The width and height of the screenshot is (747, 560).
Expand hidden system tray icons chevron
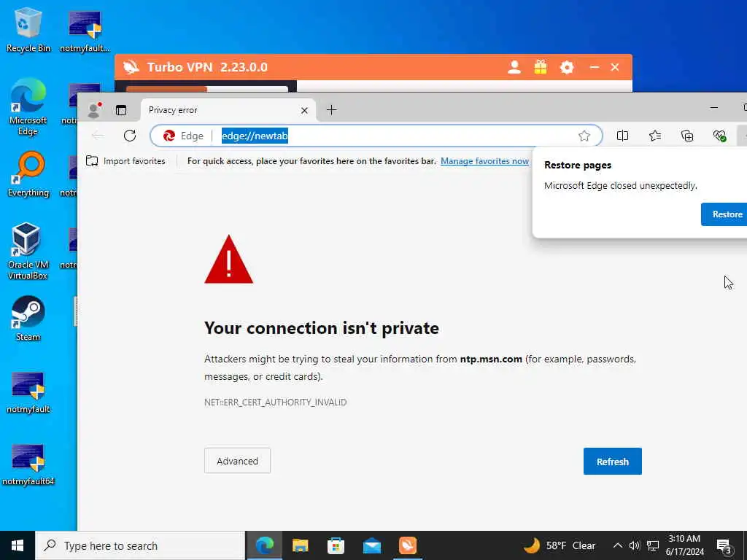617,545
